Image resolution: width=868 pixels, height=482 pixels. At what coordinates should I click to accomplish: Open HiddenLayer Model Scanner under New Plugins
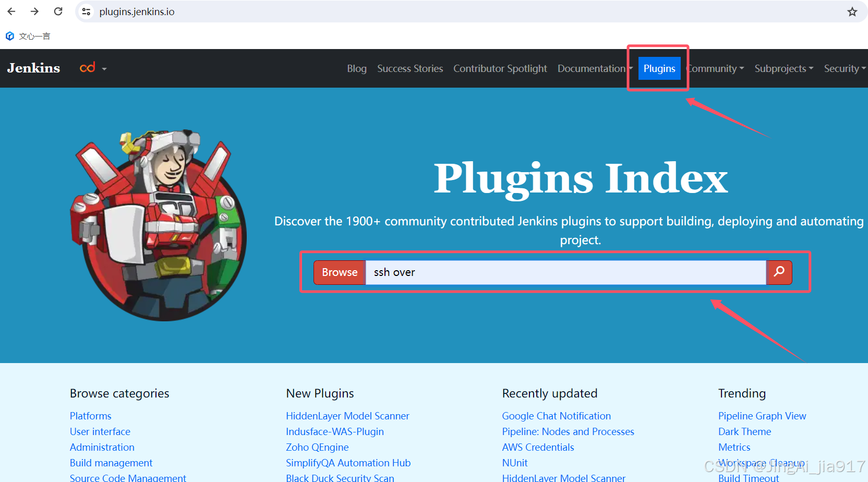coord(347,416)
